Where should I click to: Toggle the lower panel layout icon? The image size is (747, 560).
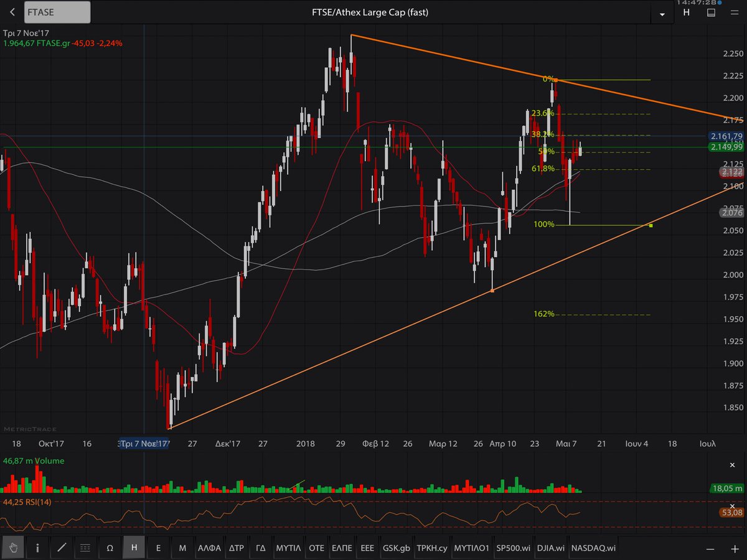[x=710, y=12]
